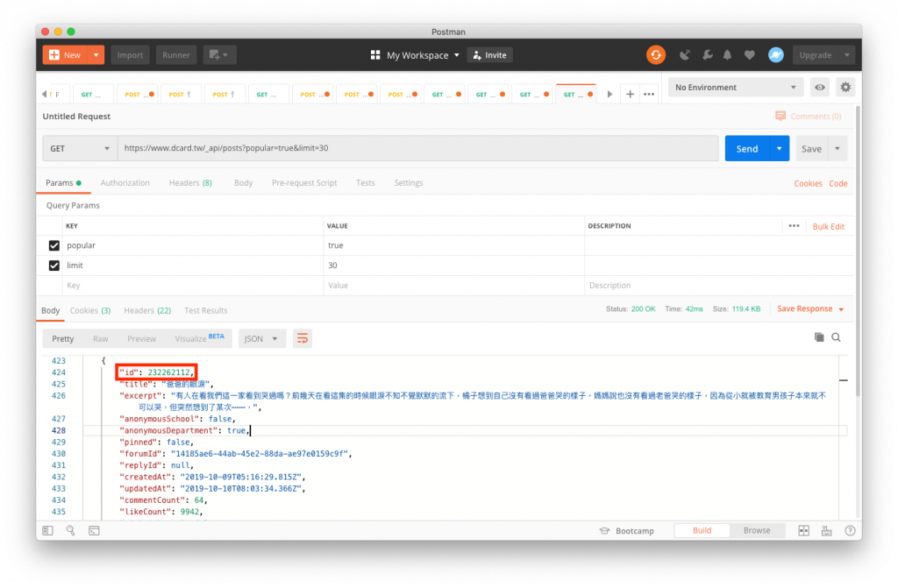Open Bootcamp from status bar

(626, 531)
